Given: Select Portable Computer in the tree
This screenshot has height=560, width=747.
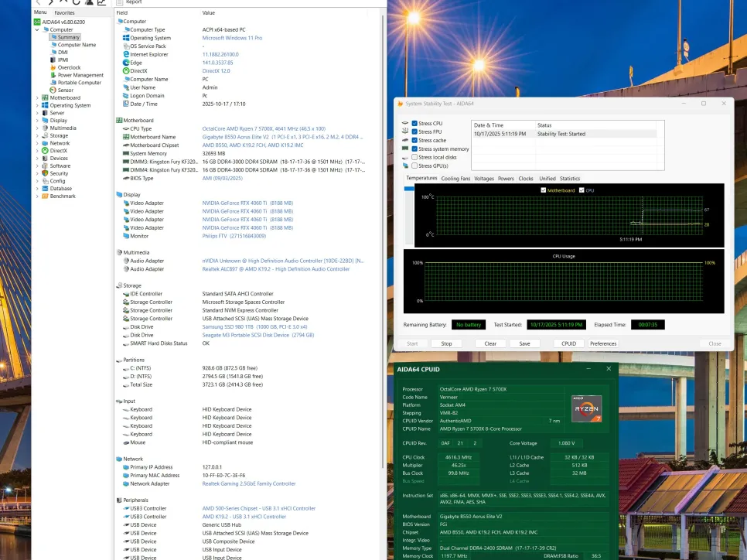Looking at the screenshot, I should (x=79, y=83).
